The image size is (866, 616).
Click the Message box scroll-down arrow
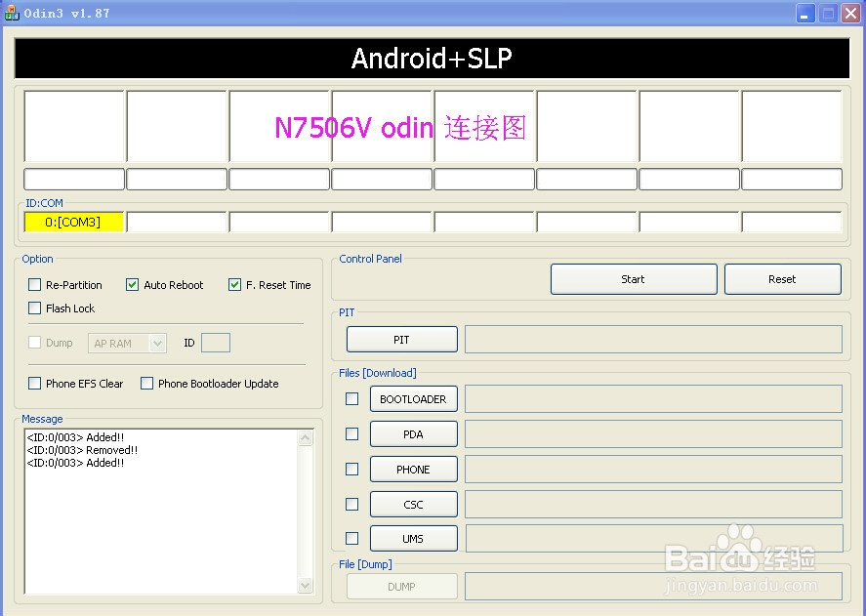[x=305, y=585]
